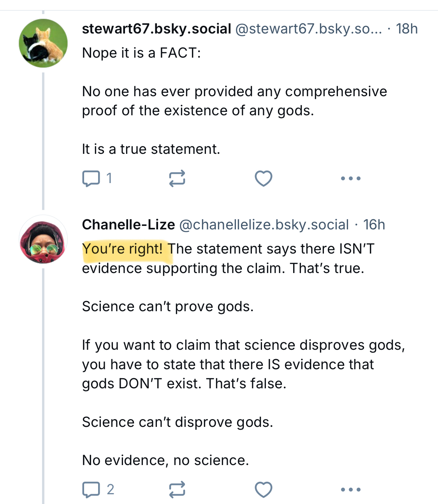This screenshot has height=504, width=438.
Task: Repost Chanelle-Lize's post
Action: (177, 490)
